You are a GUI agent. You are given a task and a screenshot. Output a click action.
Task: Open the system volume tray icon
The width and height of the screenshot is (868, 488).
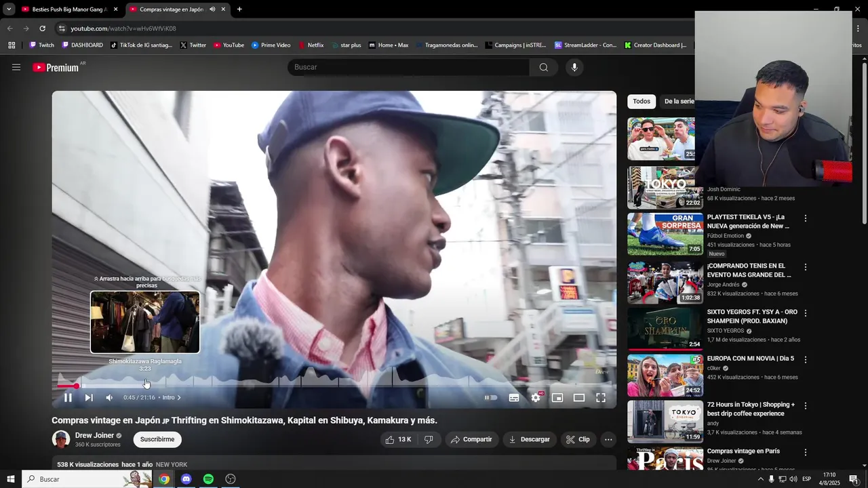[793, 479]
